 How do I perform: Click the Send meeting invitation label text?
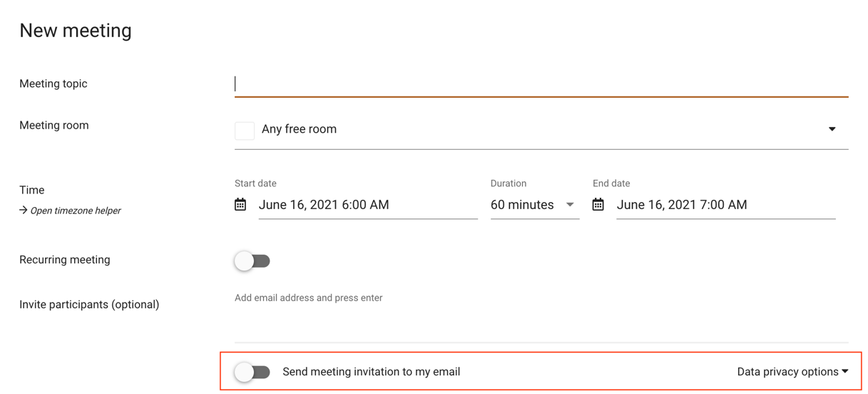pyautogui.click(x=371, y=372)
